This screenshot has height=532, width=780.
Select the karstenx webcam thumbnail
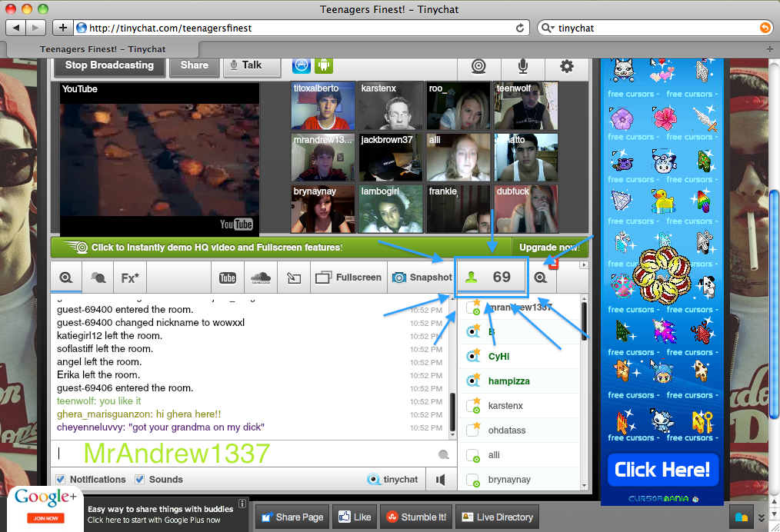[x=391, y=106]
